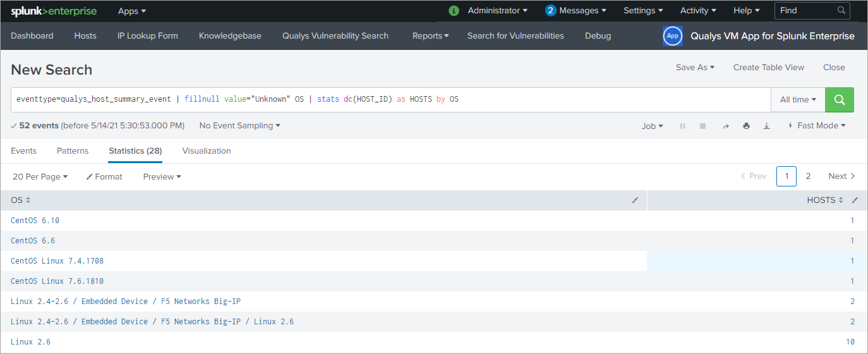Sort by HOSTS column header
Screen dimensions: 868x354
pos(825,200)
